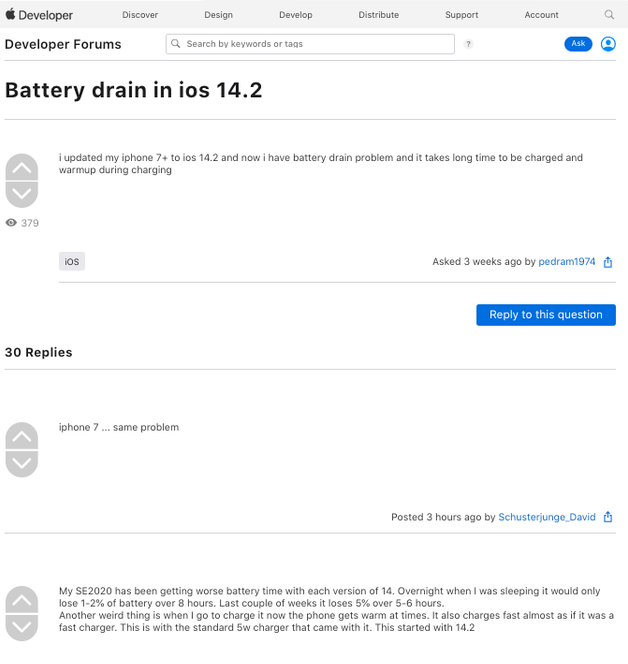Share the question asked by pedram1974
The width and height of the screenshot is (628, 664).
tap(608, 262)
